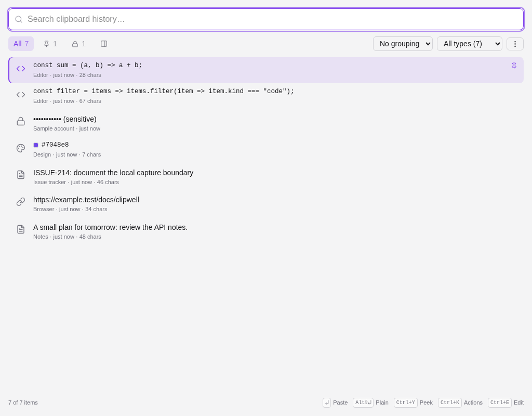Click the code icon of the const sum entry
The width and height of the screenshot is (532, 416).
pyautogui.click(x=21, y=69)
